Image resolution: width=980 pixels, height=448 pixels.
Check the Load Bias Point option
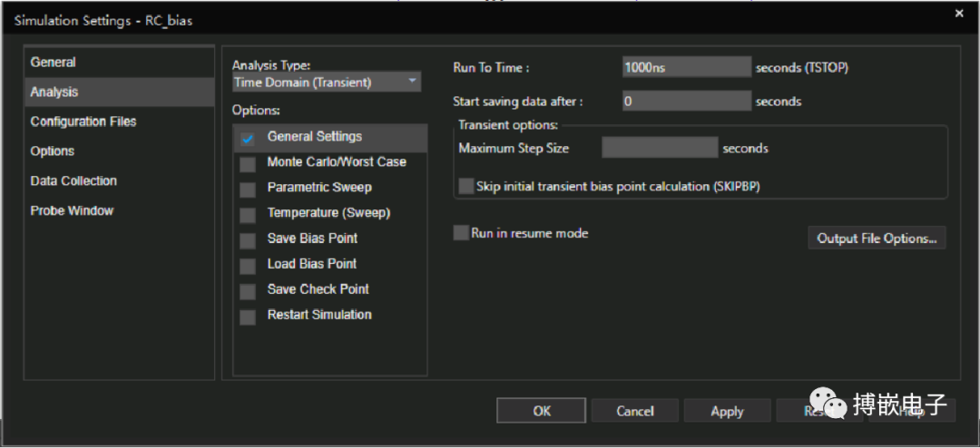248,267
